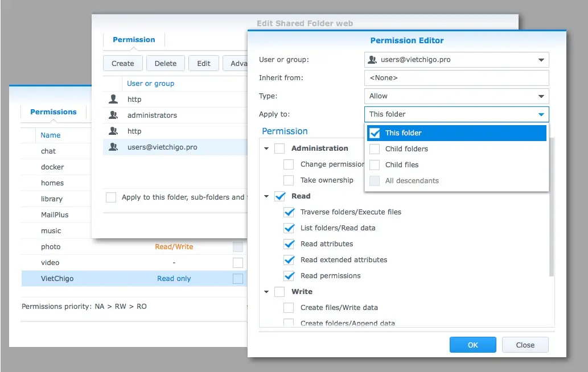This screenshot has width=588, height=372.
Task: Collapse the Administration permission group
Action: coord(266,148)
